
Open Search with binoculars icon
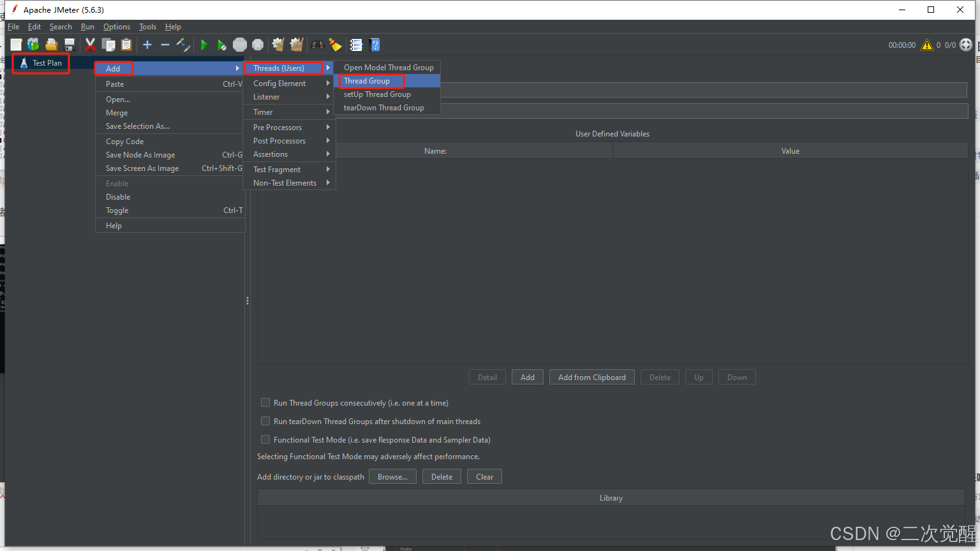click(x=317, y=44)
